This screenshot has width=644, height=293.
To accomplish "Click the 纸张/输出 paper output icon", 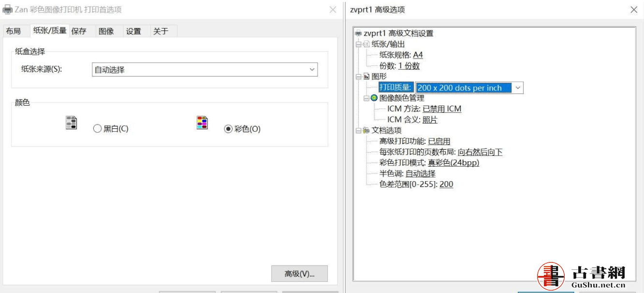I will (366, 44).
